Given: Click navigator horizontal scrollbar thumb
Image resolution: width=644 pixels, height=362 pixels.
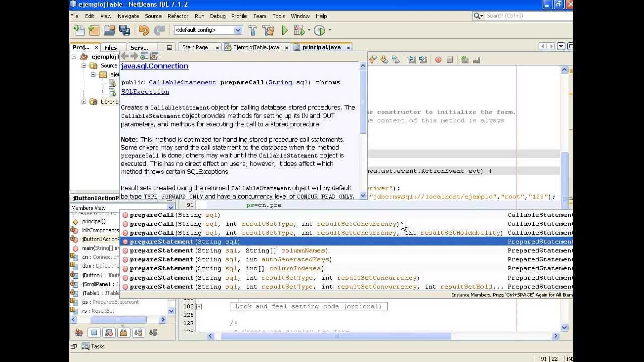Looking at the screenshot, I should pyautogui.click(x=119, y=320).
